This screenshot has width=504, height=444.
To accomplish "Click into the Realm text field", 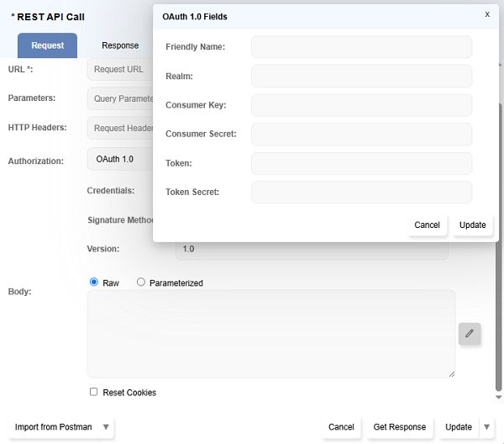I will [361, 77].
